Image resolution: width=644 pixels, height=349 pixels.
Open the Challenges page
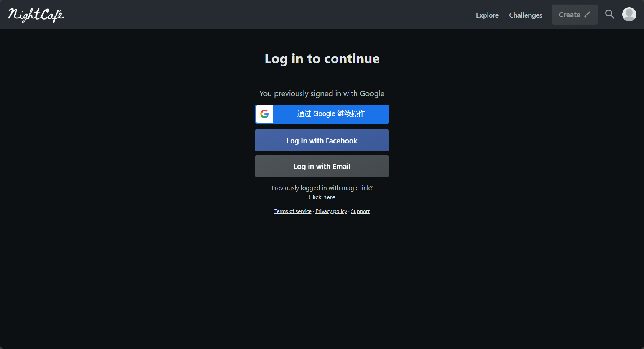[x=526, y=15]
